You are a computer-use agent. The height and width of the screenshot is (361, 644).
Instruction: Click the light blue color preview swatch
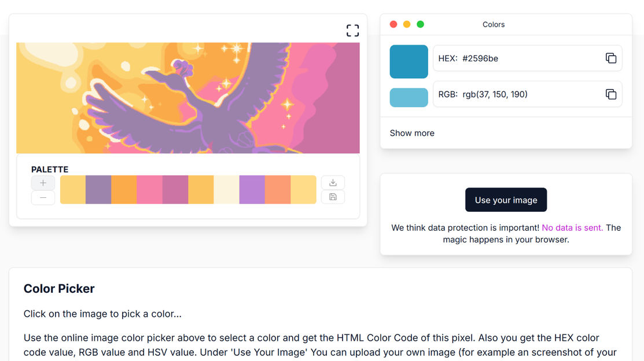[x=409, y=97]
